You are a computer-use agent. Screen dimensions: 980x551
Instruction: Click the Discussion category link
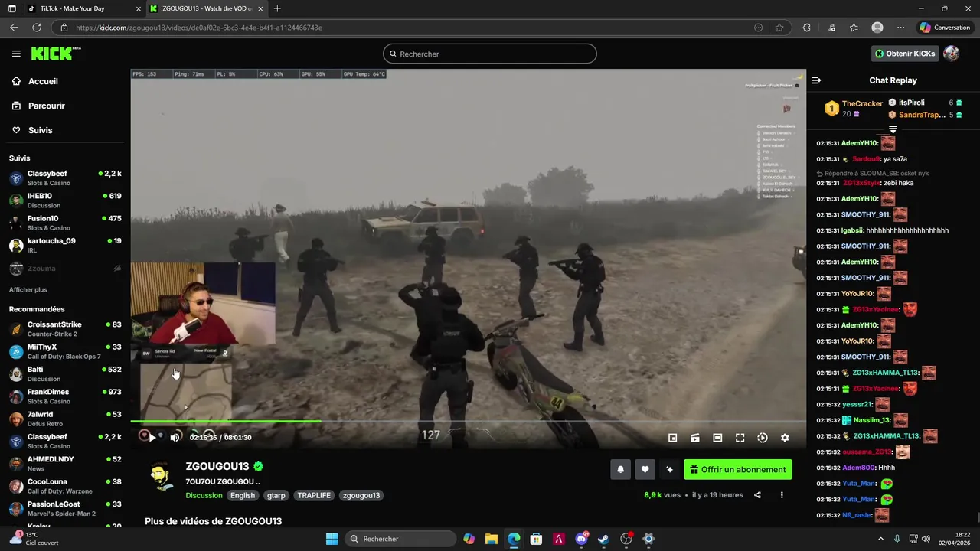coord(204,495)
